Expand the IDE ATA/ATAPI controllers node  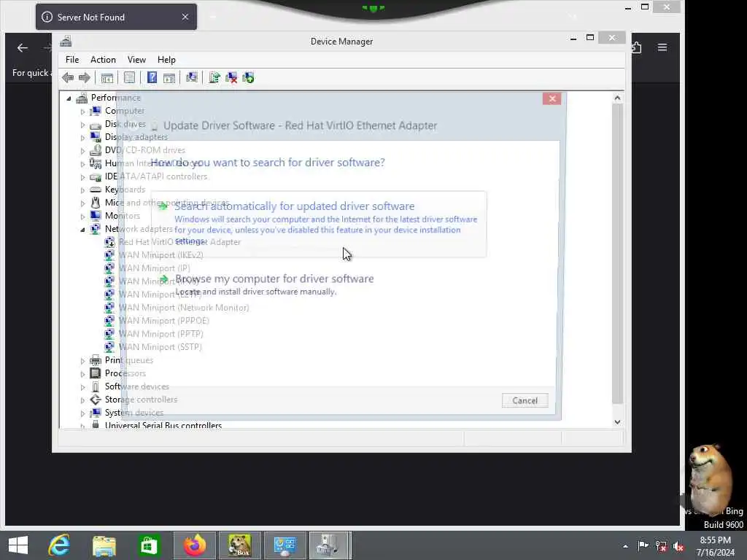83,177
